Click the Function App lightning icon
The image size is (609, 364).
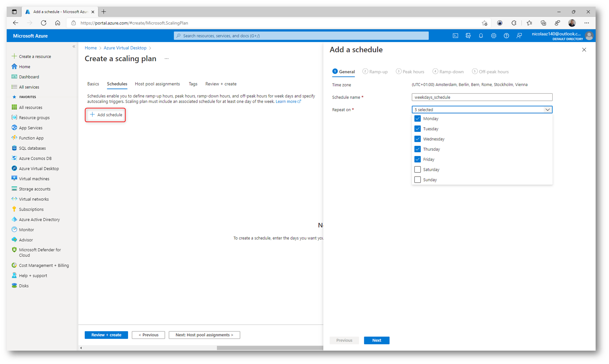coord(14,138)
